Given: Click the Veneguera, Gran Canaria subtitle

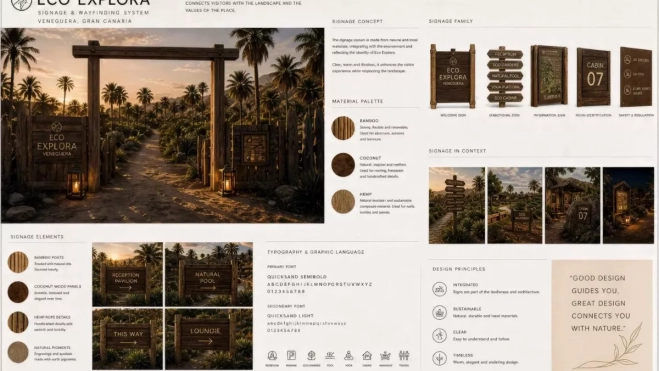Looking at the screenshot, I should [x=85, y=21].
